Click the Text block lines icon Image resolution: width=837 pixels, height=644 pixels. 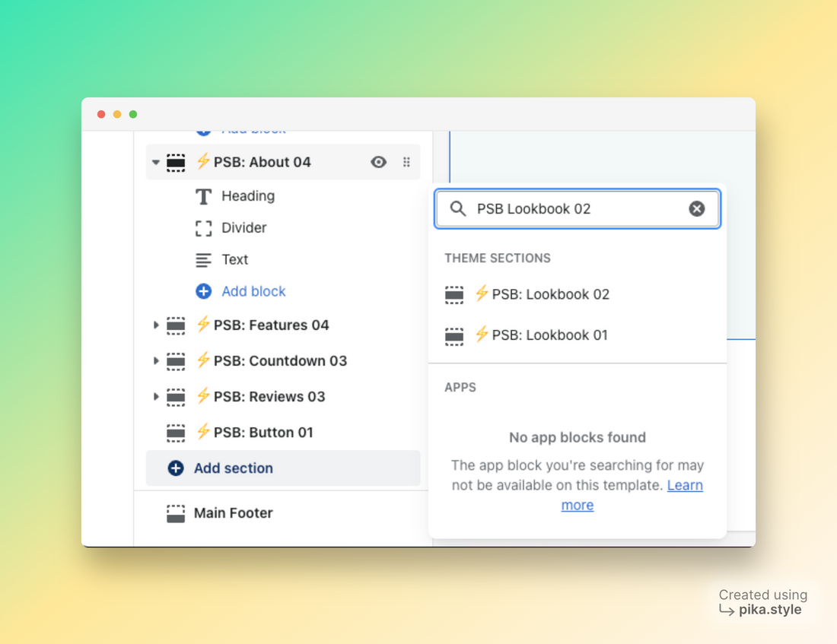202,259
